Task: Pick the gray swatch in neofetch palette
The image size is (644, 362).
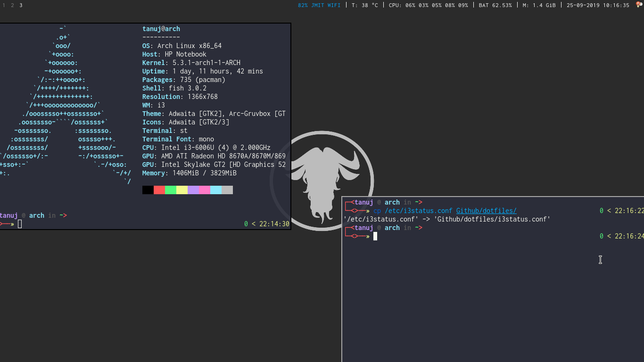Action: pyautogui.click(x=227, y=190)
